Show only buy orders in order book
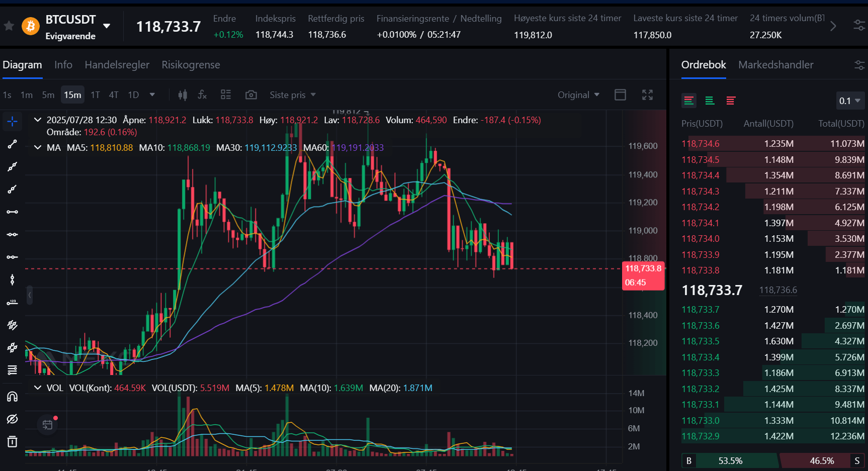This screenshot has height=471, width=868. click(x=710, y=101)
